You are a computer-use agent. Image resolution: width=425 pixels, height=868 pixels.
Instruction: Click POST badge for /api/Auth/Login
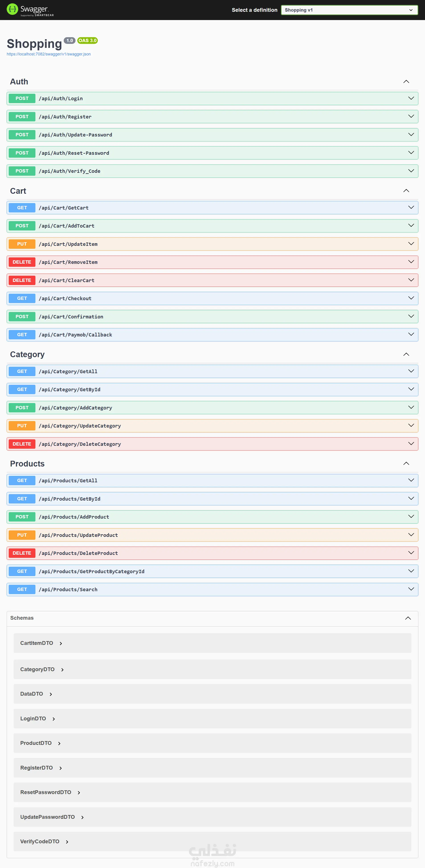[22, 98]
